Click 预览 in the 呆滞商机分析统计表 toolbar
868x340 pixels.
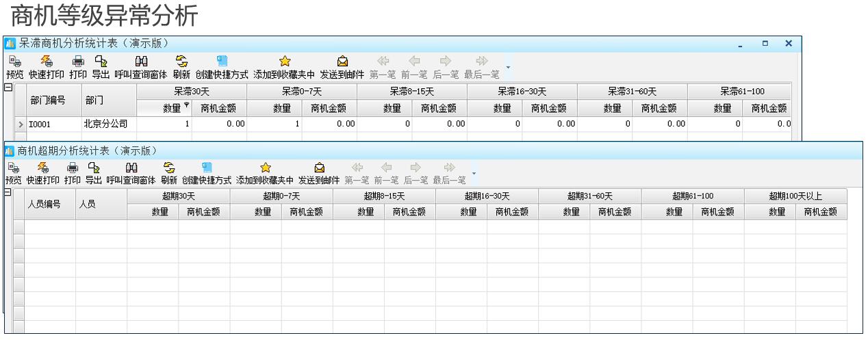click(14, 67)
